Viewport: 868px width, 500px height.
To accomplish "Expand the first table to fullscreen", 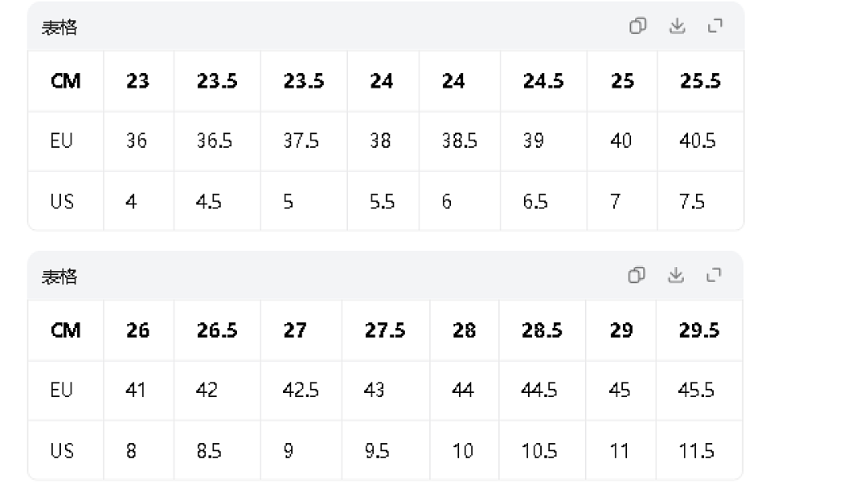I will click(x=715, y=26).
